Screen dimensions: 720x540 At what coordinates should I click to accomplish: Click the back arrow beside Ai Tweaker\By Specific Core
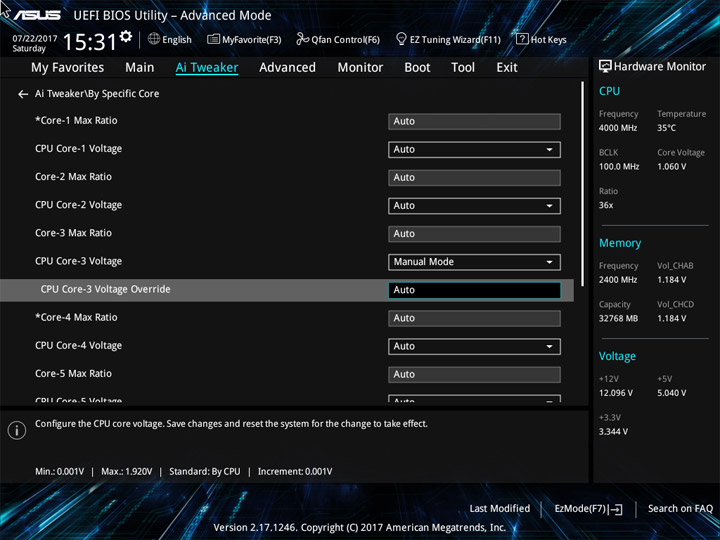coord(23,94)
